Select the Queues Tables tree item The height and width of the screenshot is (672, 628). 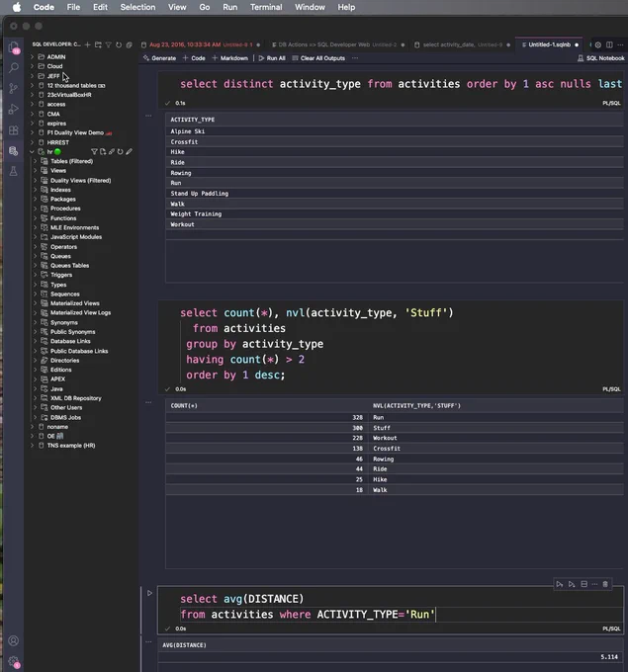70,265
